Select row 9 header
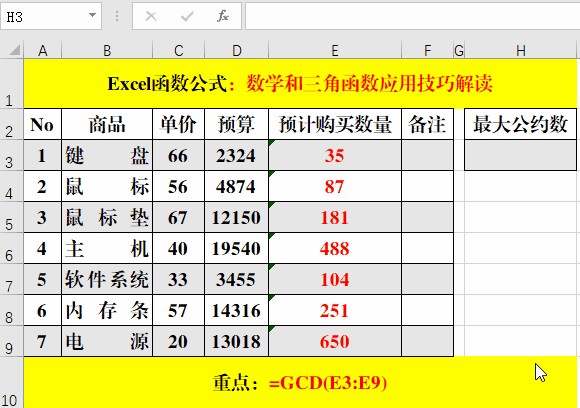 click(x=12, y=341)
